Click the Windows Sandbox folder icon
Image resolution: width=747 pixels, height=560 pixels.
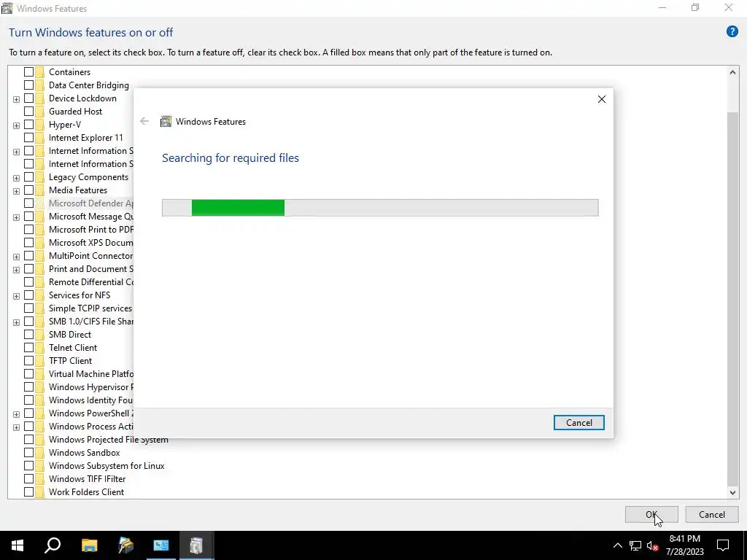tap(39, 452)
